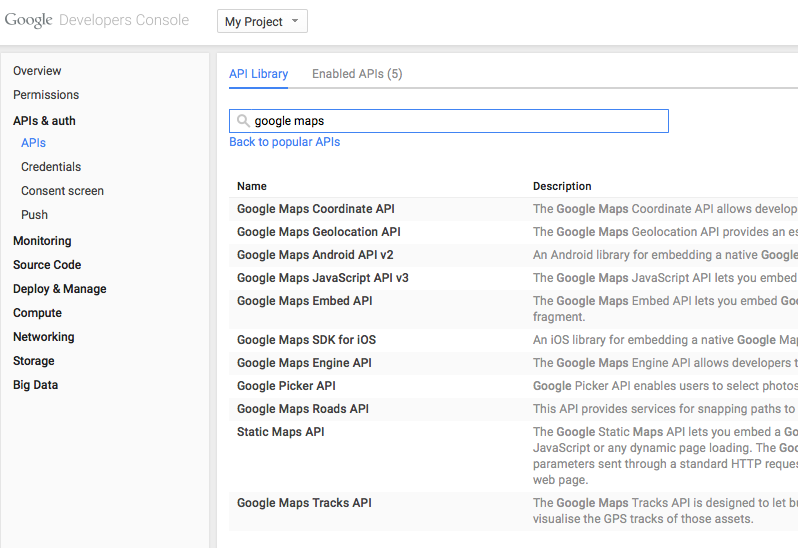Expand the APIs & auth section
This screenshot has height=548, width=798.
click(44, 121)
